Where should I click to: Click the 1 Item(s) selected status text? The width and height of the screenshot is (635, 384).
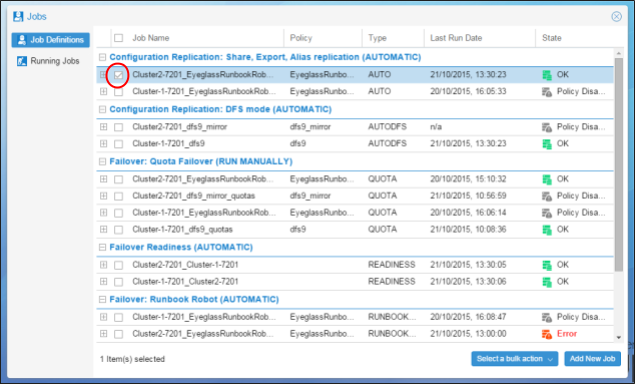point(132,359)
